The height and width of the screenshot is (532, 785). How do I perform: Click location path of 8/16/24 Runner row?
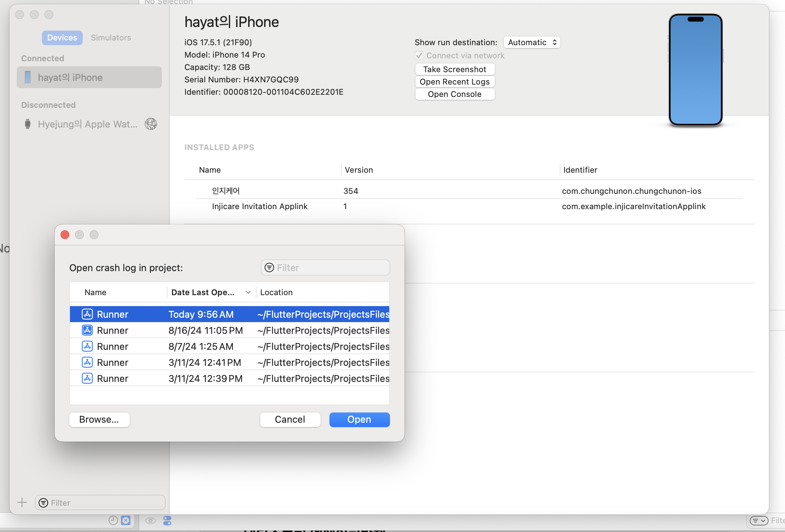pos(323,330)
